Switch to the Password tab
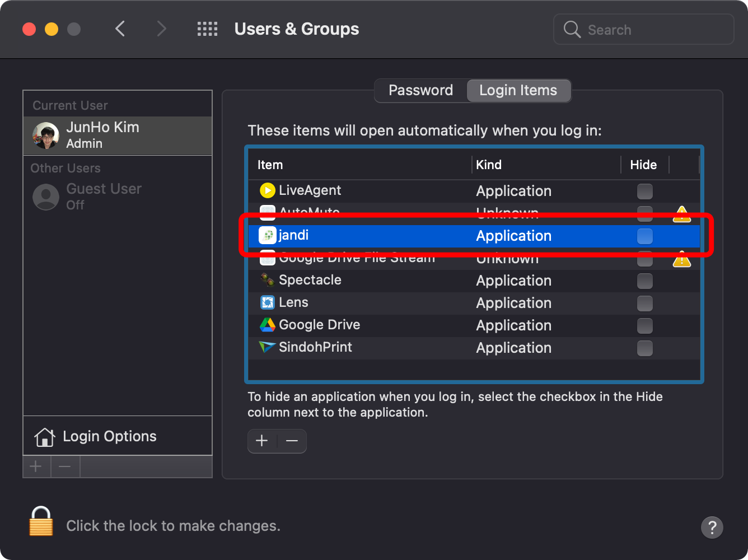The height and width of the screenshot is (560, 748). click(420, 90)
